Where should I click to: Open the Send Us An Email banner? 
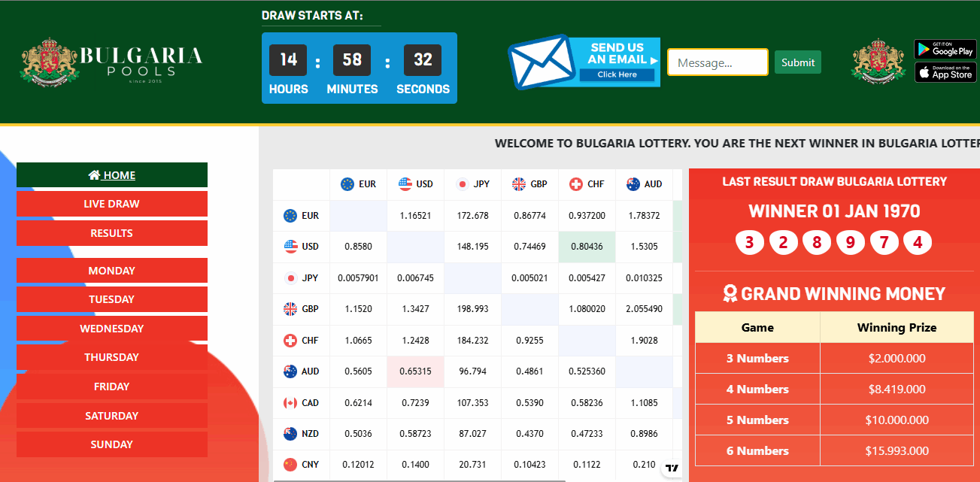[x=584, y=62]
